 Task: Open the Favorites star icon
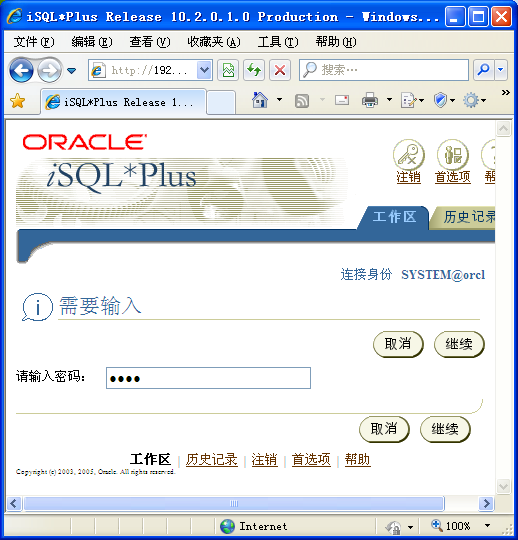point(18,101)
